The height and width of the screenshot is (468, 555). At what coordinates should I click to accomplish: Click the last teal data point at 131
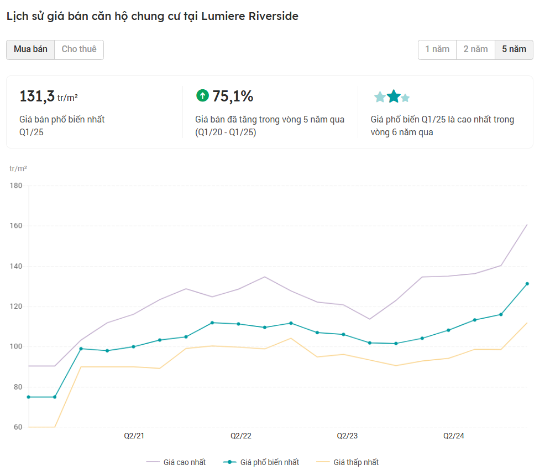point(527,284)
